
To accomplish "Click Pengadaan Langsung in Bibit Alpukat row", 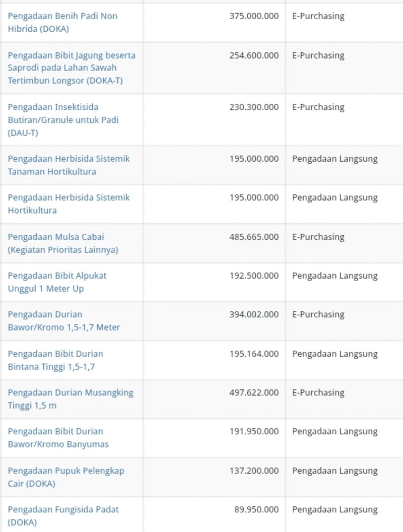I will click(x=335, y=276).
